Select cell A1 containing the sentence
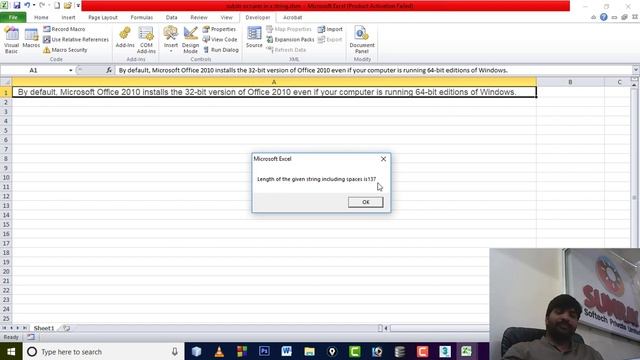The height and width of the screenshot is (360, 640). (x=274, y=92)
